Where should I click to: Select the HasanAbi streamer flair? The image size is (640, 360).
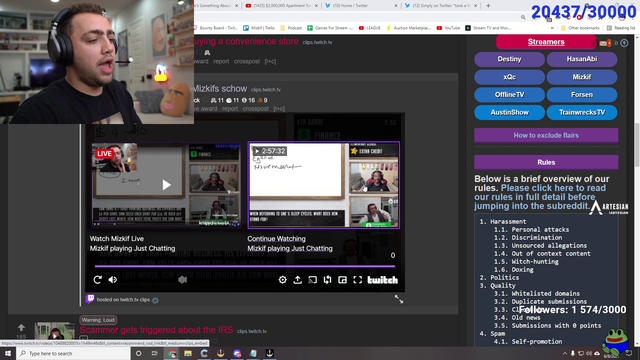(582, 59)
